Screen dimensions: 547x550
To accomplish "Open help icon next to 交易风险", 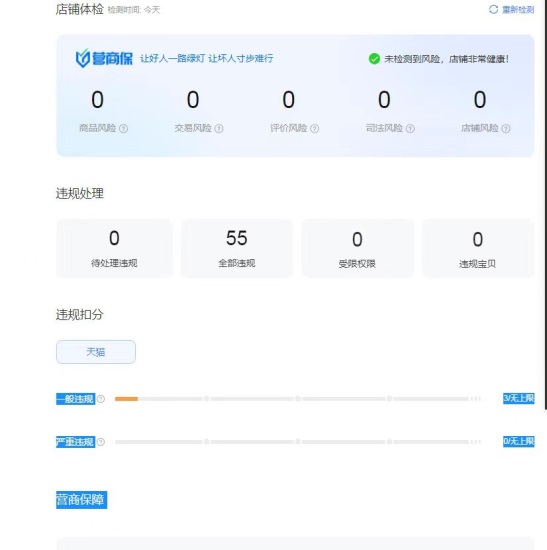I will pyautogui.click(x=219, y=128).
